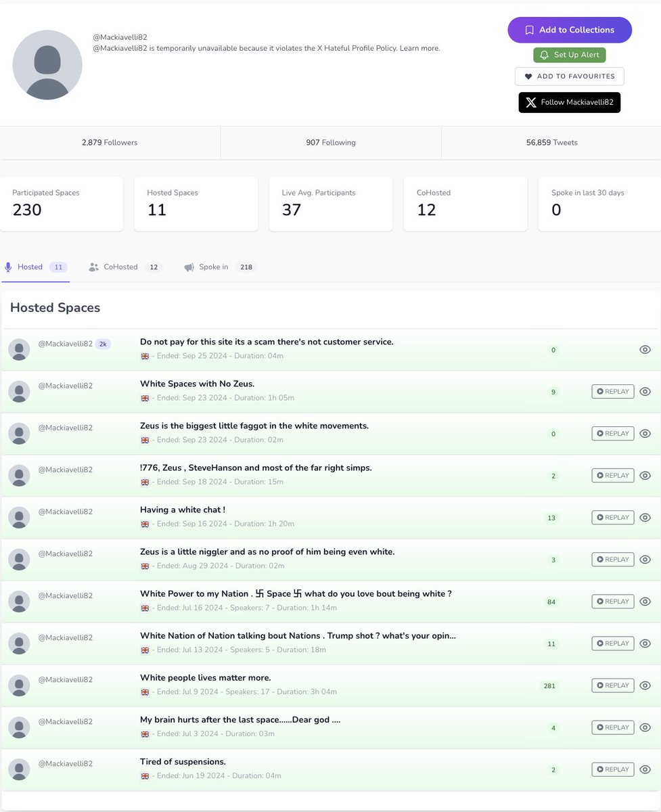Click host avatar on My brain hurts row
The width and height of the screenshot is (661, 812).
click(x=19, y=727)
